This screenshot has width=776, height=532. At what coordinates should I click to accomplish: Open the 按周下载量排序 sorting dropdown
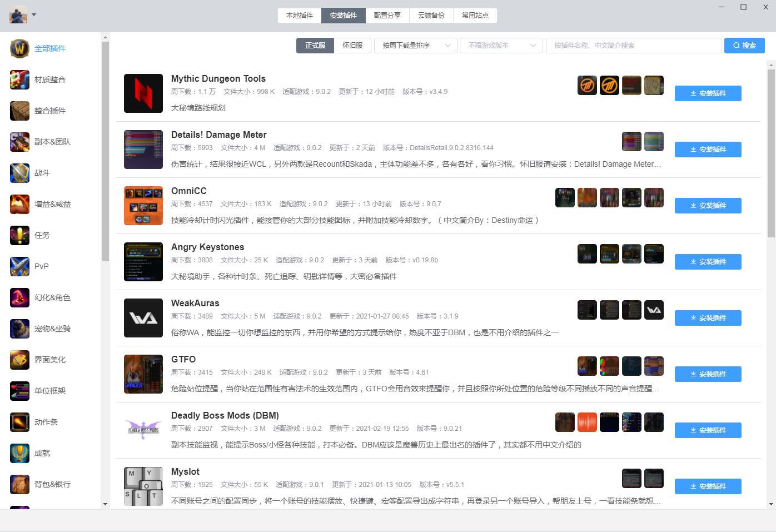415,46
